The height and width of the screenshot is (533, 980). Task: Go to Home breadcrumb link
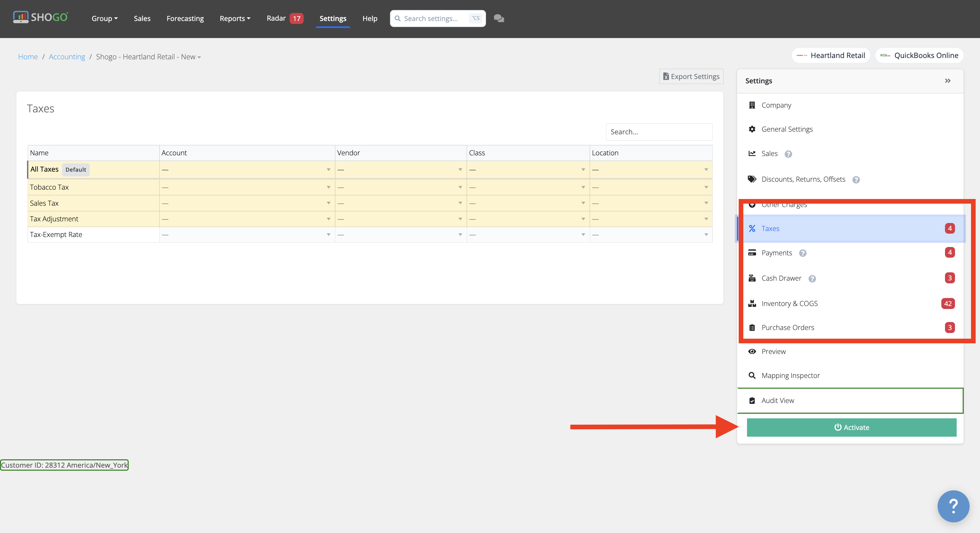(x=28, y=57)
